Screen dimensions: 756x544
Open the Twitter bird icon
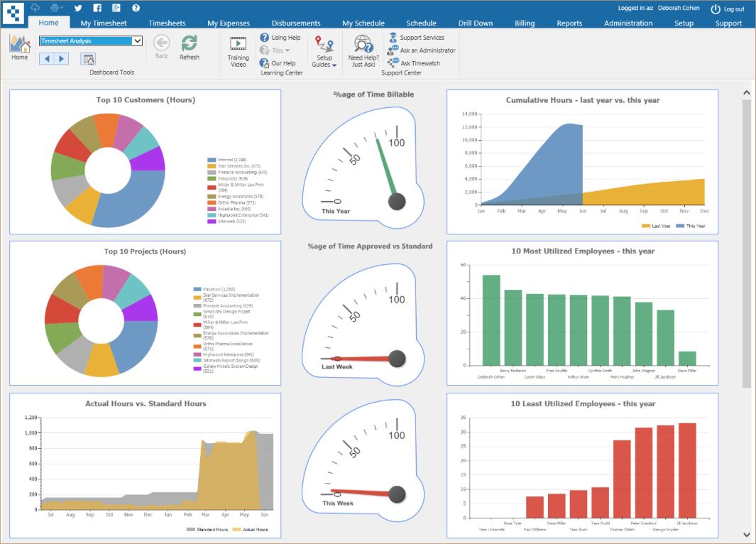click(78, 8)
